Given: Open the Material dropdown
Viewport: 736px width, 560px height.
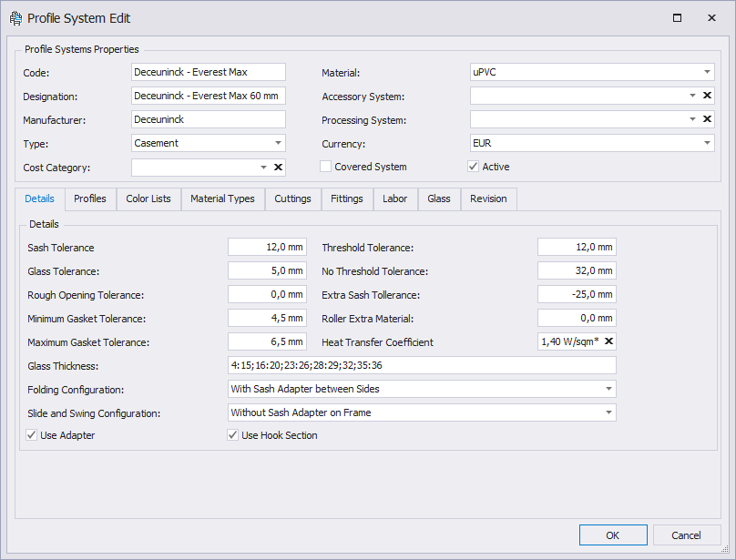Looking at the screenshot, I should [708, 72].
